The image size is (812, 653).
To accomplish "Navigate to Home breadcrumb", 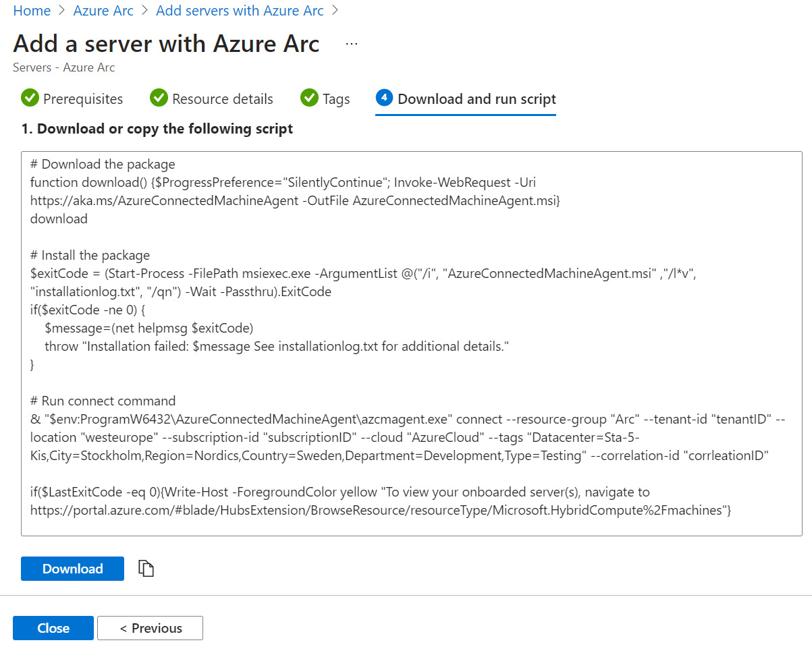I will click(x=32, y=11).
